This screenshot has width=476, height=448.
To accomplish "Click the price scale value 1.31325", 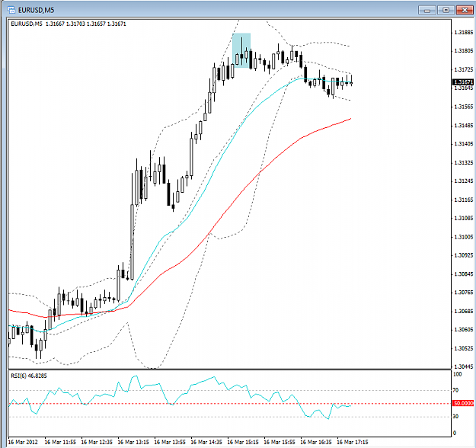I will coord(464,162).
